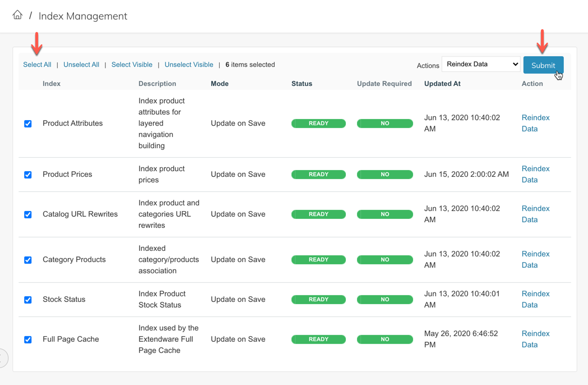Image resolution: width=588 pixels, height=385 pixels.
Task: Click Update on Save mode for Stock Status
Action: [238, 299]
